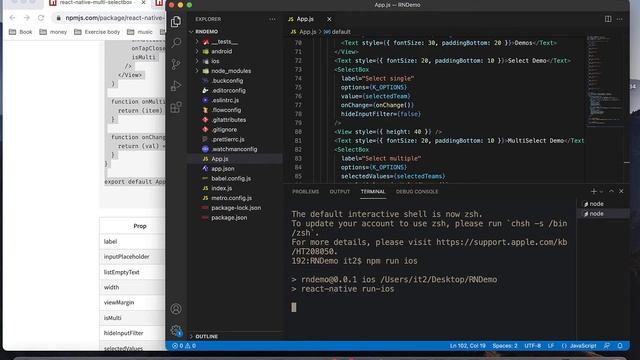Switch to the DEBUG CONSOLE panel tab
The width and height of the screenshot is (640, 360).
pyautogui.click(x=417, y=191)
